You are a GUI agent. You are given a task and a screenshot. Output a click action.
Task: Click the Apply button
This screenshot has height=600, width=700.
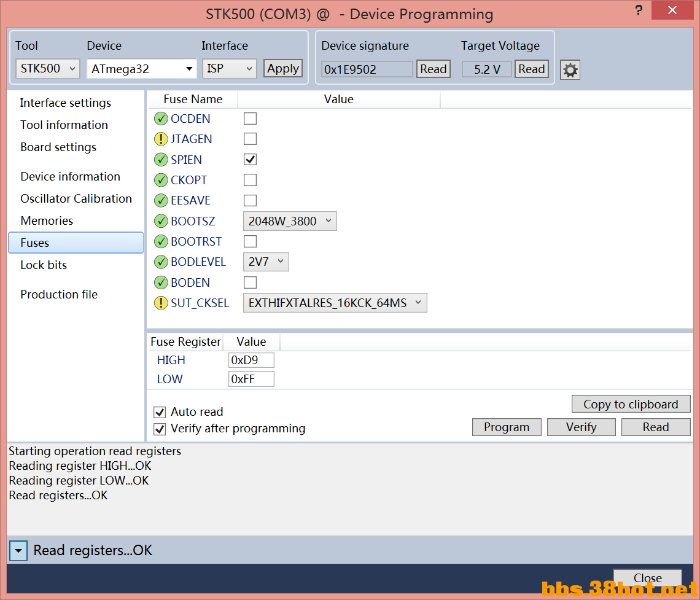point(283,69)
